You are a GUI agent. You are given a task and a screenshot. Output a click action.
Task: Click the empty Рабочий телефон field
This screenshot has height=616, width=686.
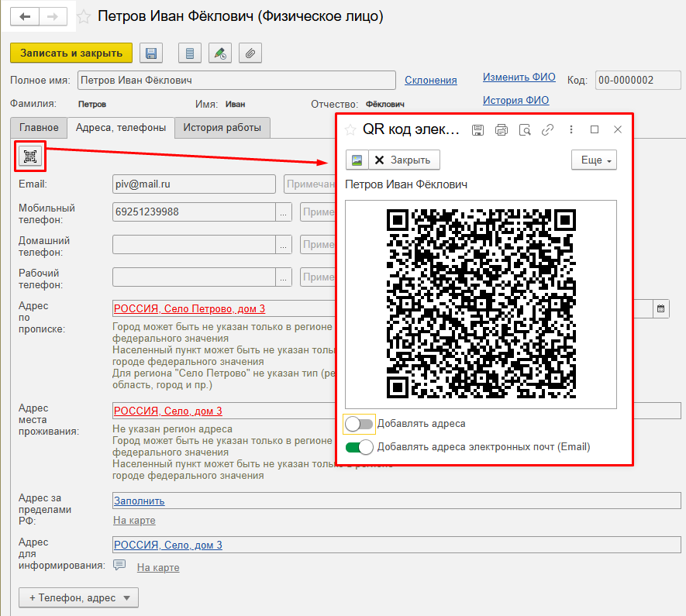194,277
